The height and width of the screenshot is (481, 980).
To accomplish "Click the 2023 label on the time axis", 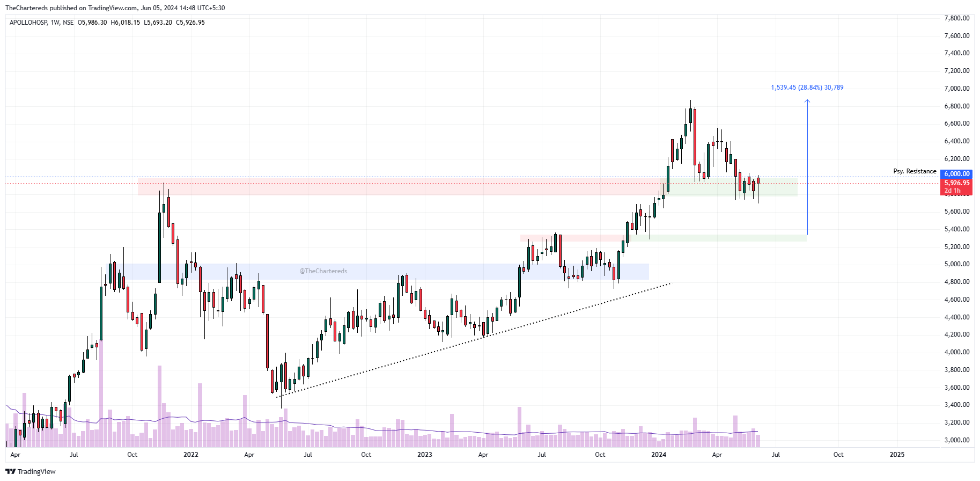I will click(x=425, y=455).
